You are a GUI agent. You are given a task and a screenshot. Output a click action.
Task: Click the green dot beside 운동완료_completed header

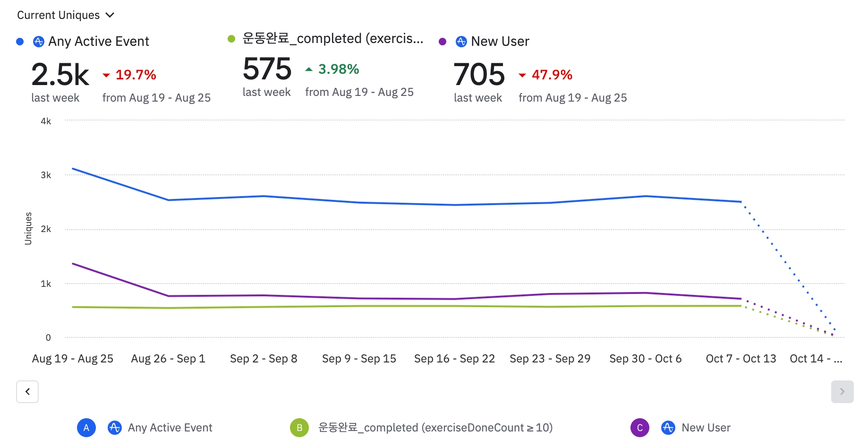[x=231, y=39]
